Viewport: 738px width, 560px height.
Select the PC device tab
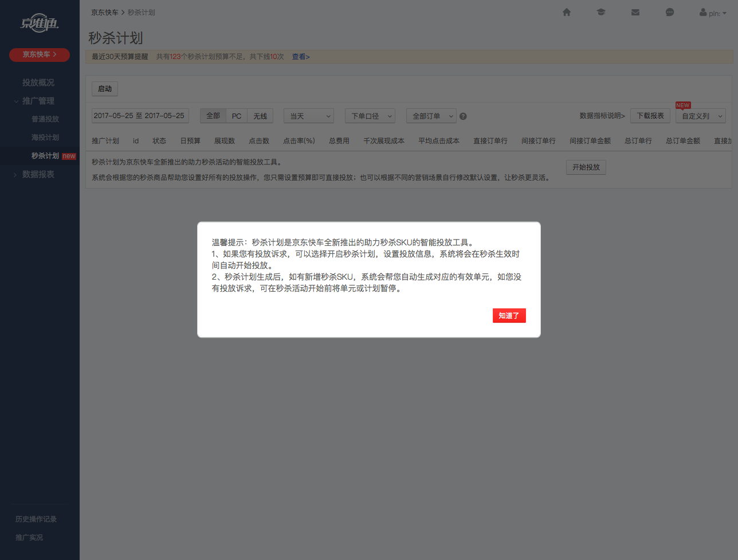pos(237,116)
